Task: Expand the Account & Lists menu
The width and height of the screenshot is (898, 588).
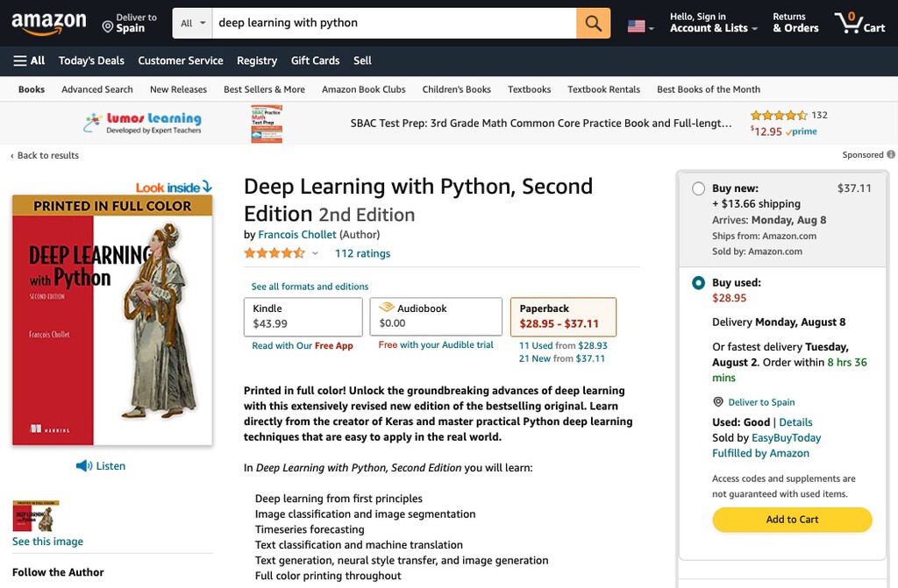Action: coord(709,23)
